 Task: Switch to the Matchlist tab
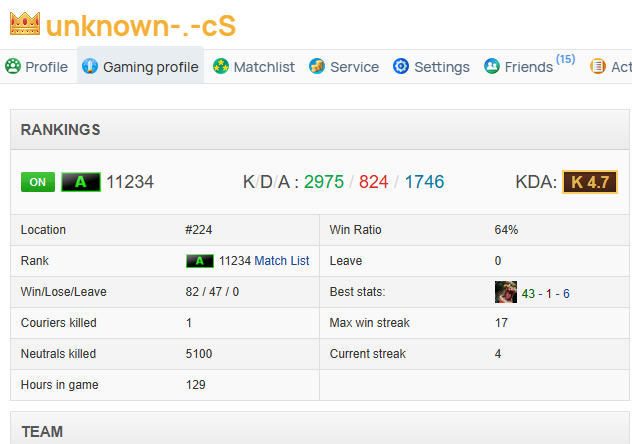point(254,66)
